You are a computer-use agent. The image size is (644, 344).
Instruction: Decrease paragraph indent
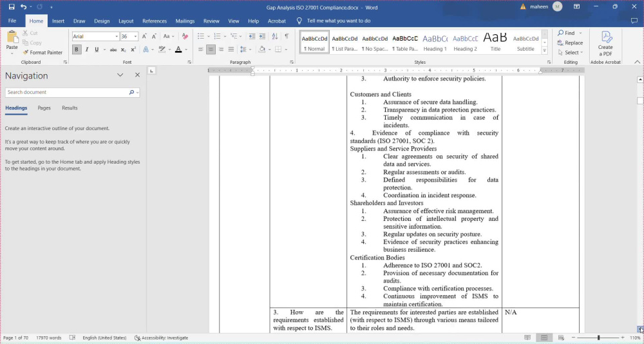coord(252,37)
